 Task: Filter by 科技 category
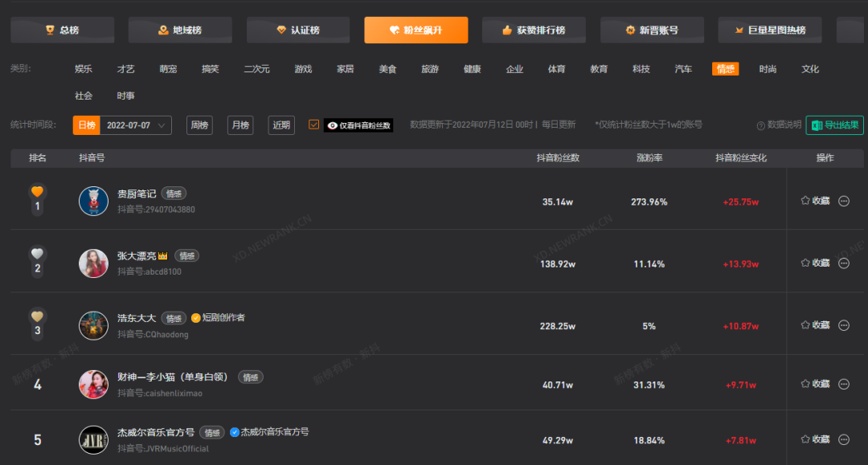click(641, 69)
